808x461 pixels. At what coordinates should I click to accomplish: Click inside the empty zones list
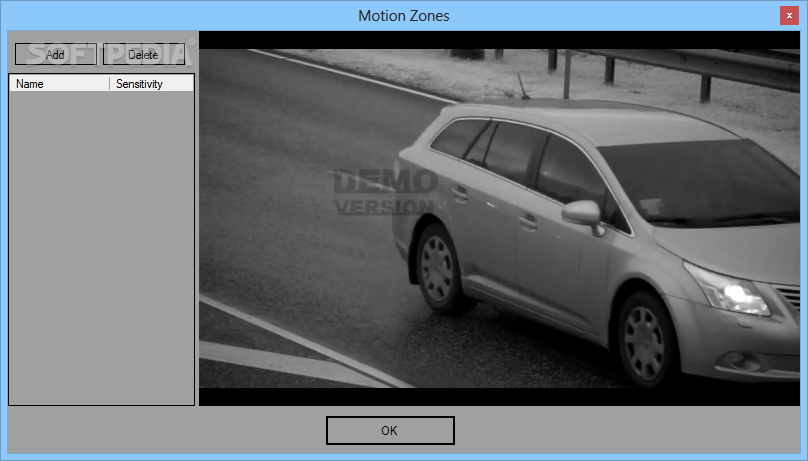coord(102,247)
